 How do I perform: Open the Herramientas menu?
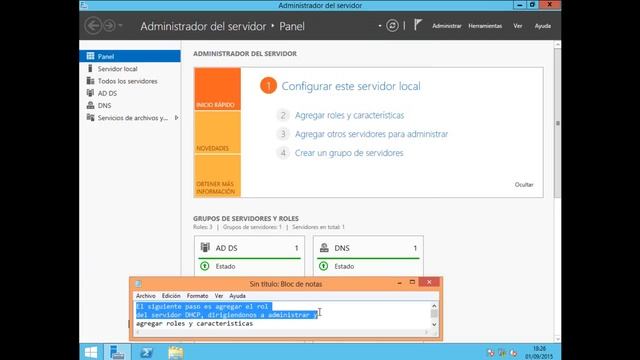point(485,26)
